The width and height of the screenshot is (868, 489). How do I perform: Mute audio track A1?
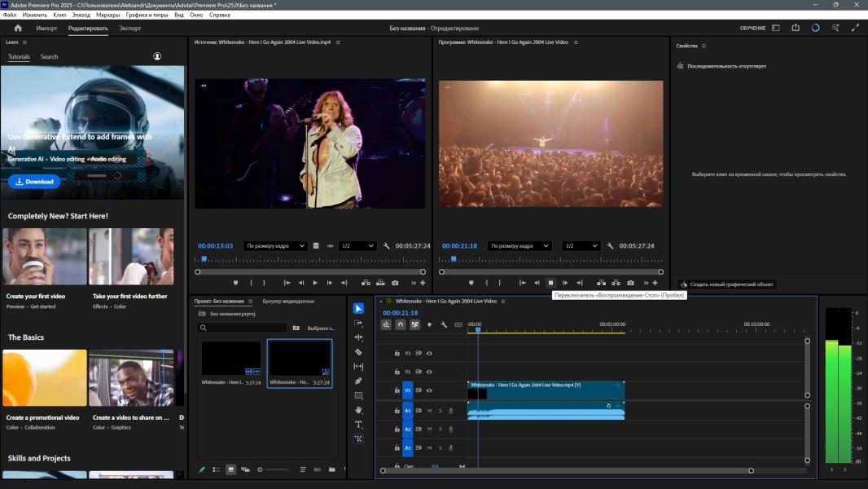429,411
